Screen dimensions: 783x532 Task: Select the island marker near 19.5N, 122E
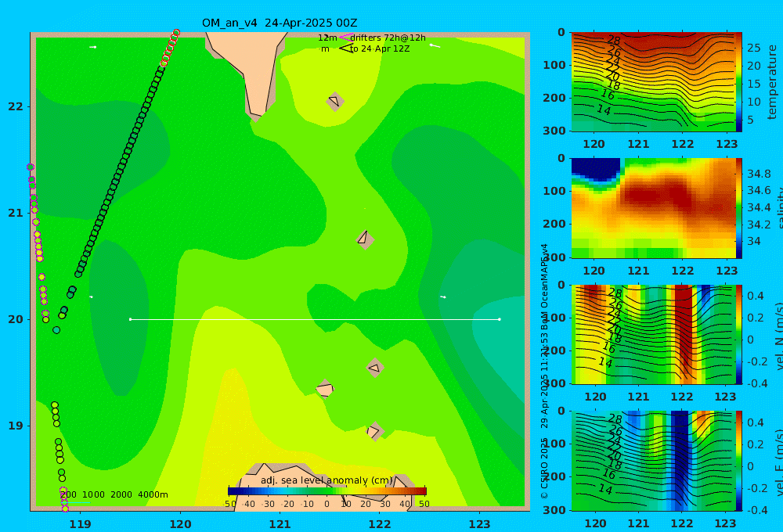click(375, 368)
